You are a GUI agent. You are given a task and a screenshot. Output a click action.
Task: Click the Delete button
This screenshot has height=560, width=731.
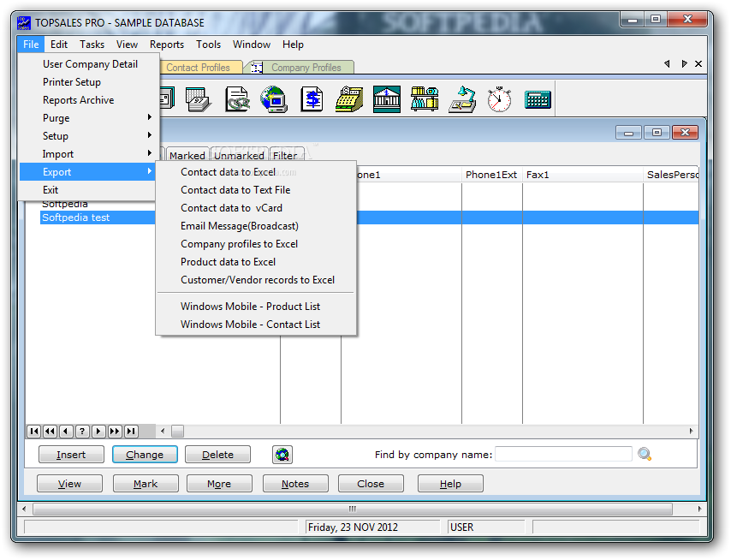pos(217,455)
